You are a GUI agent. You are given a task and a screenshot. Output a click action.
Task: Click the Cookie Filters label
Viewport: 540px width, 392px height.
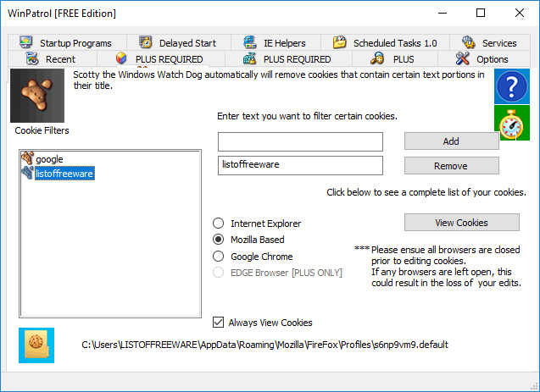point(42,130)
